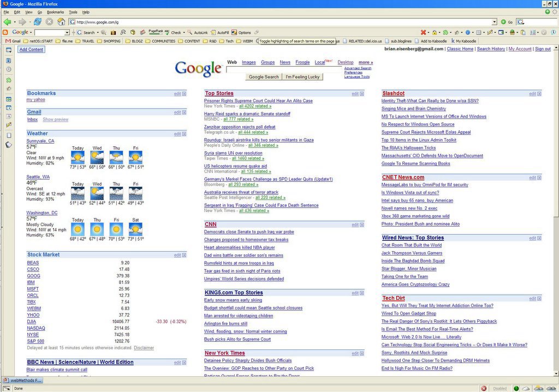Toggle search term highlighting with the highlighter

[x=257, y=32]
